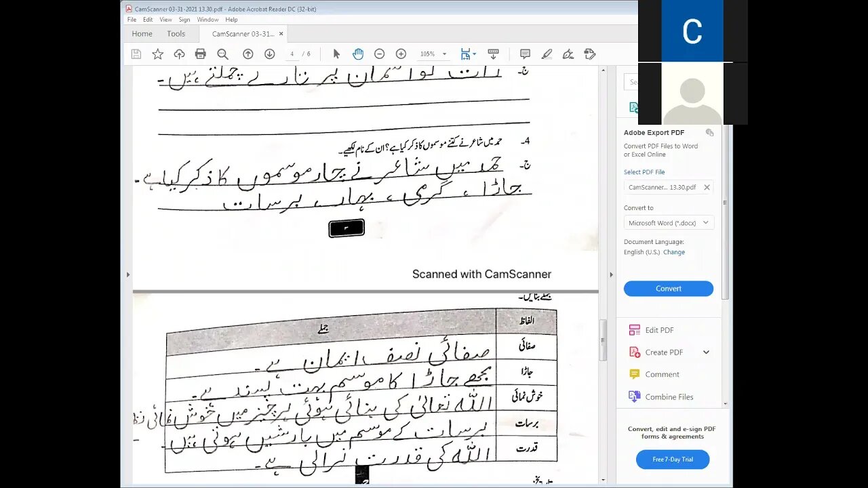This screenshot has width=868, height=488.
Task: Click the current page number field
Action: [x=292, y=54]
